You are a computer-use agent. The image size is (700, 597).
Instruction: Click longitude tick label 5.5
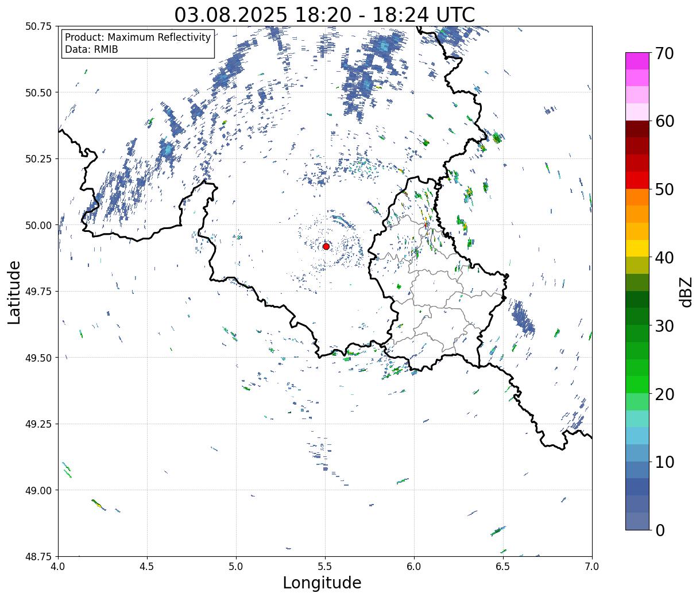[325, 566]
